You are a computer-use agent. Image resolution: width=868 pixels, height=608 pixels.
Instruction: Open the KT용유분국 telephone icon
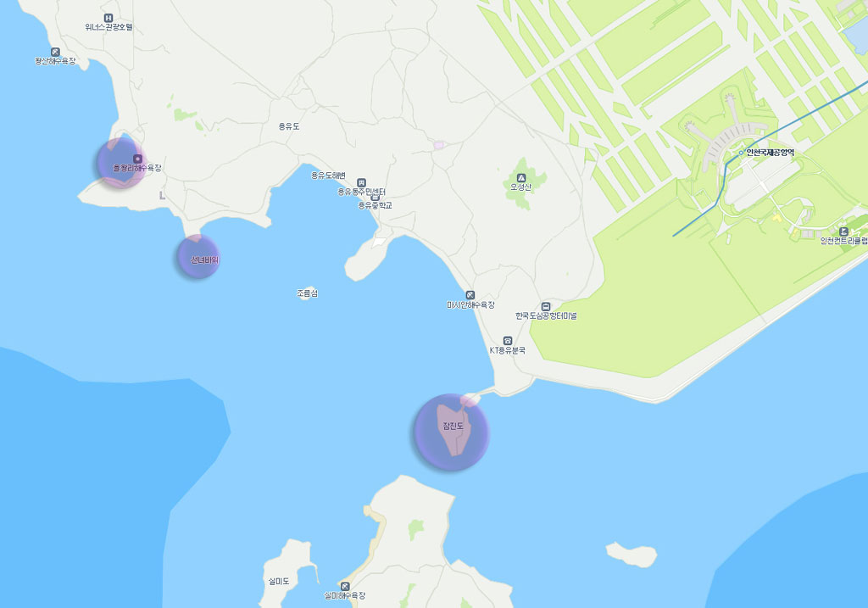click(507, 341)
